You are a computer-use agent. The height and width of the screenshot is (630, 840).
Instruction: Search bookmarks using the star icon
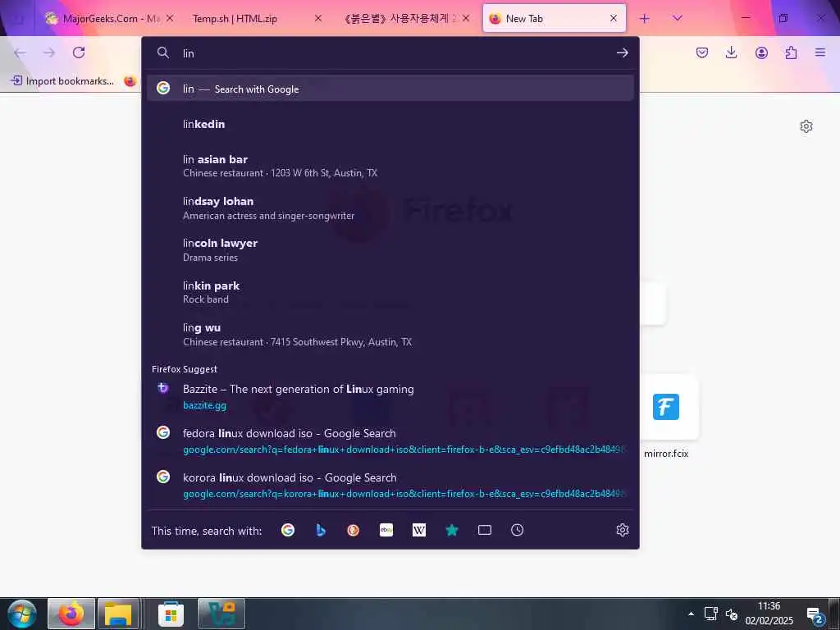point(452,530)
